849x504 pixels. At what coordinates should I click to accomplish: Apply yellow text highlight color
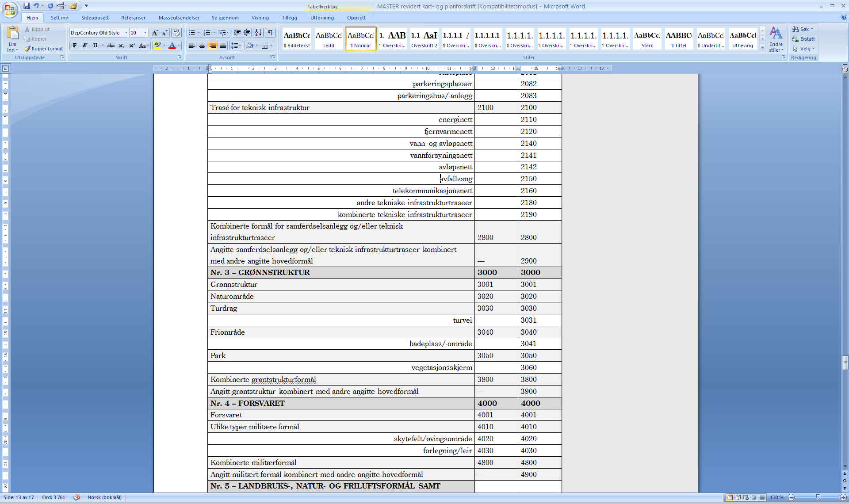click(157, 46)
